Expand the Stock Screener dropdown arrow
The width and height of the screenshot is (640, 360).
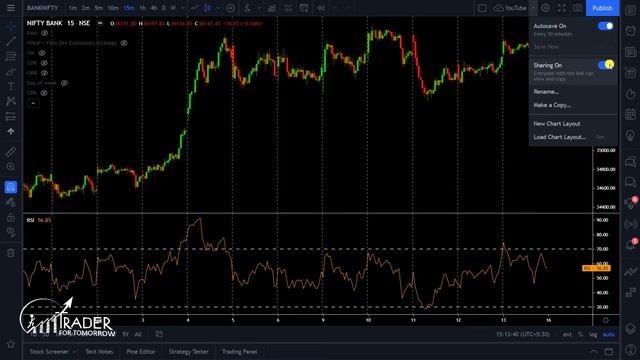point(74,351)
